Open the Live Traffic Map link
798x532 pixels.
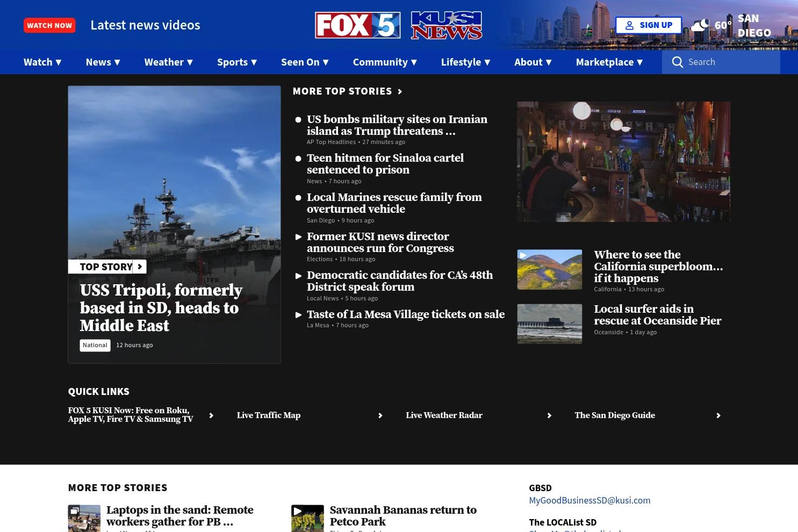click(x=269, y=415)
